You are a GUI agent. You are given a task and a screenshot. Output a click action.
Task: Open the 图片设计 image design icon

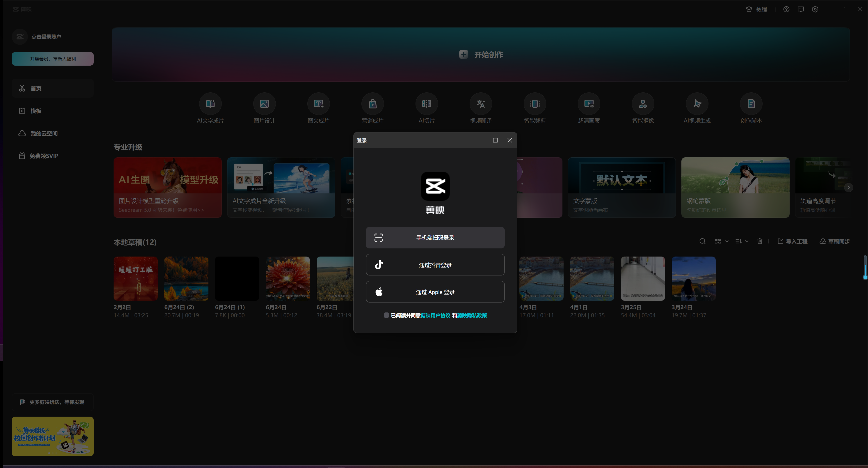coord(264,104)
